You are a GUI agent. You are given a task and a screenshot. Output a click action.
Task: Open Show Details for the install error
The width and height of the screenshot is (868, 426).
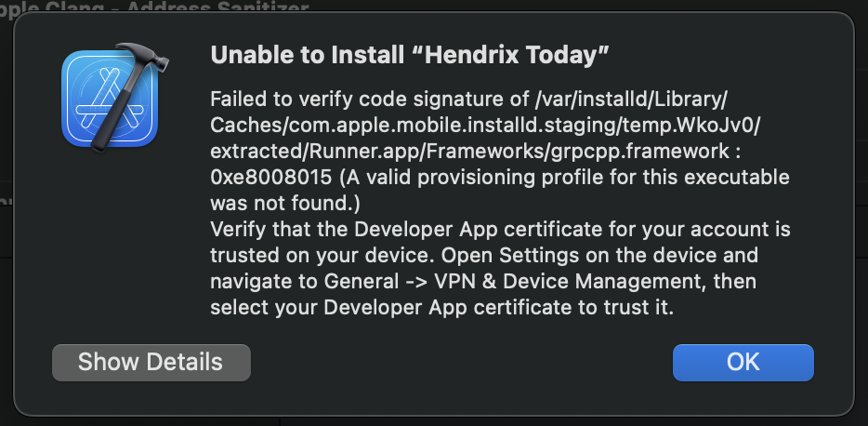151,363
